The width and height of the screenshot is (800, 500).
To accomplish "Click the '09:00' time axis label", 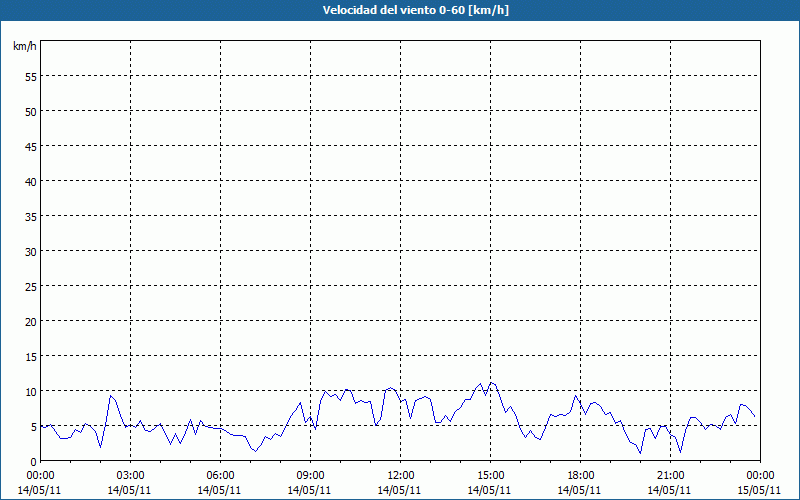I will (x=311, y=476).
